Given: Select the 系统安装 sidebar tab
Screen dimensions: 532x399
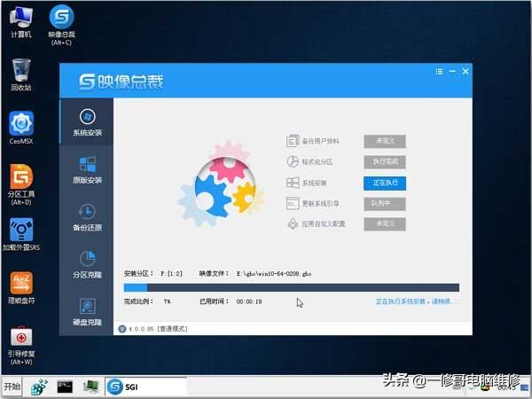Looking at the screenshot, I should coord(87,122).
